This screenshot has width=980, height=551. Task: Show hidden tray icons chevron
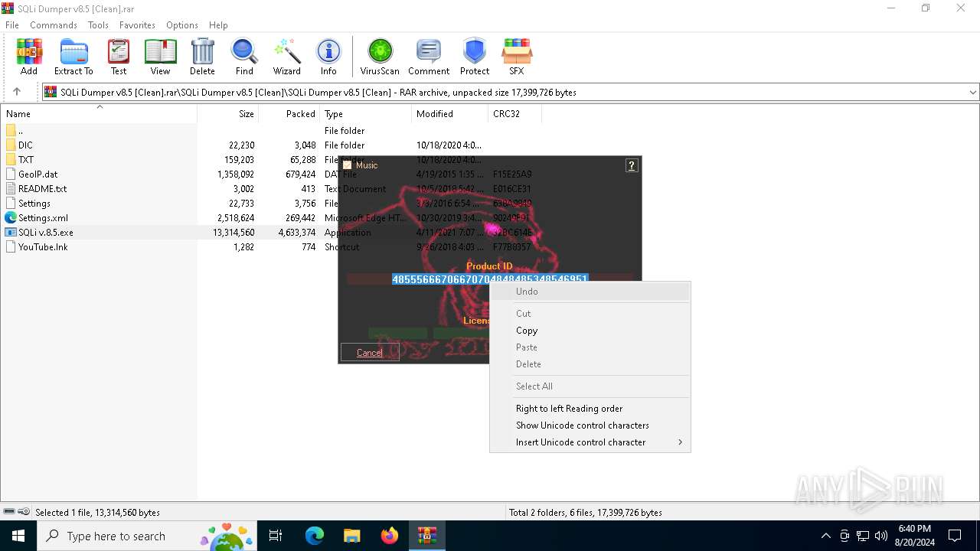coord(825,536)
